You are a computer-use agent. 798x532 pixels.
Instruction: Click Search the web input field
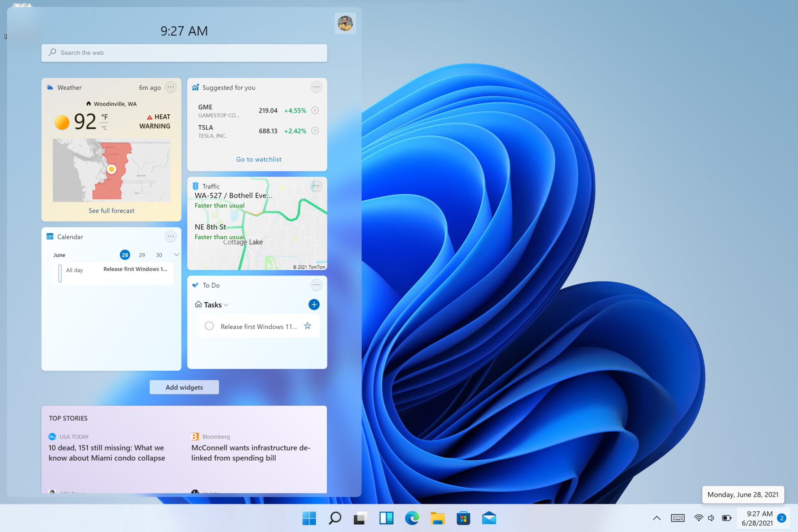184,52
